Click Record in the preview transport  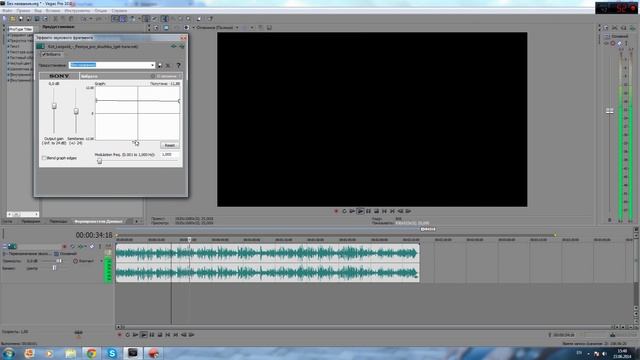[336, 211]
